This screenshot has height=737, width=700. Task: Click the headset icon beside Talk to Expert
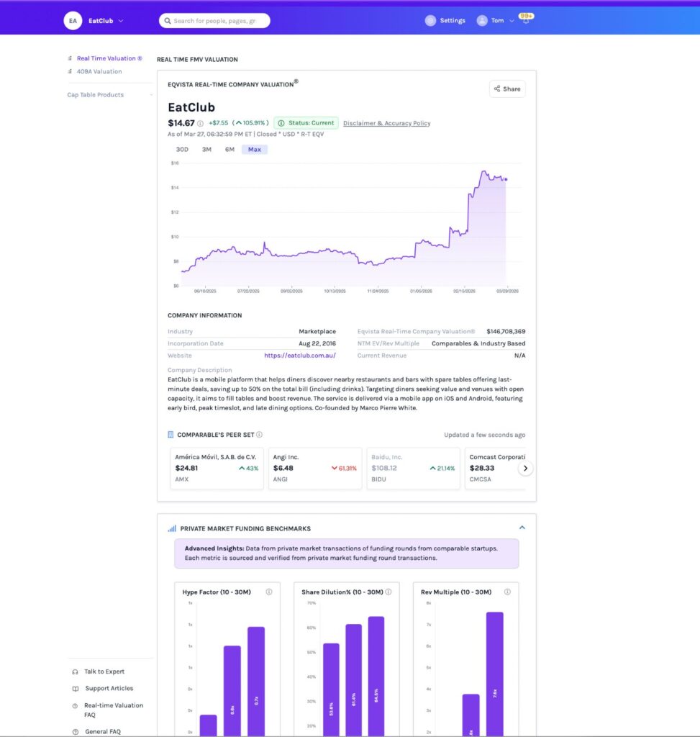74,671
